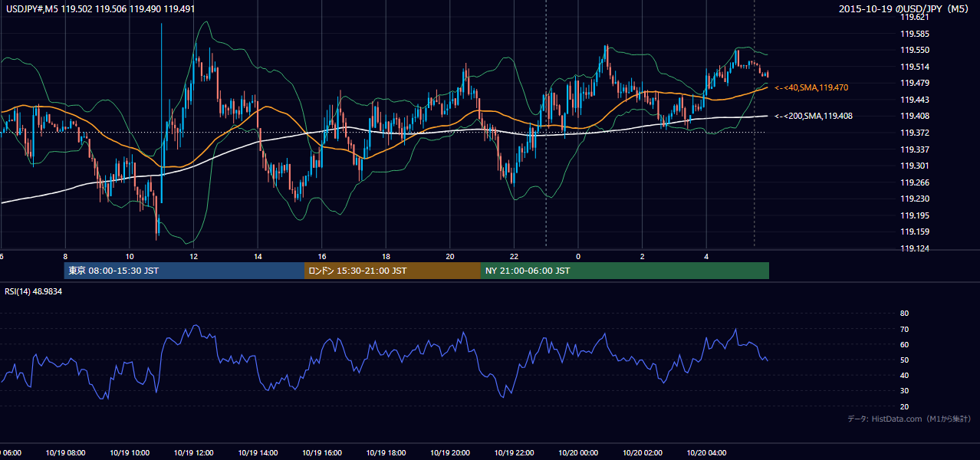Click the 10/19 20:00 date label
Screen dimensions: 980x460
click(450, 453)
